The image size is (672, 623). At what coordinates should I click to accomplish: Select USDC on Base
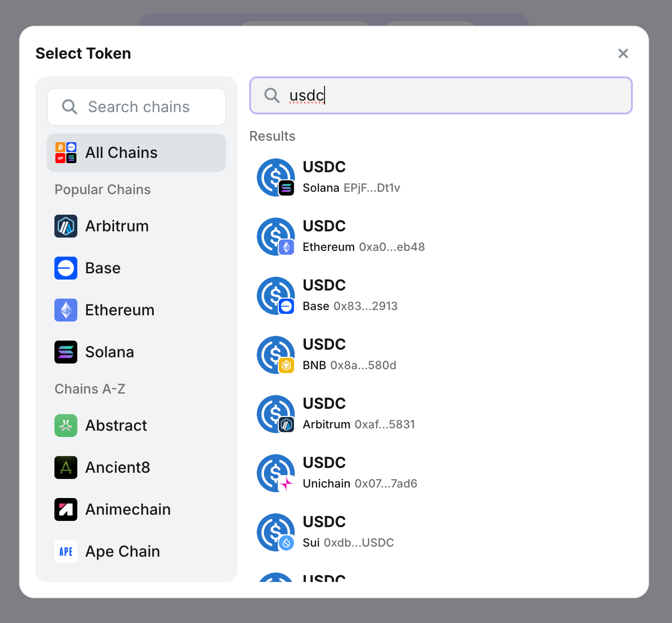coord(441,296)
